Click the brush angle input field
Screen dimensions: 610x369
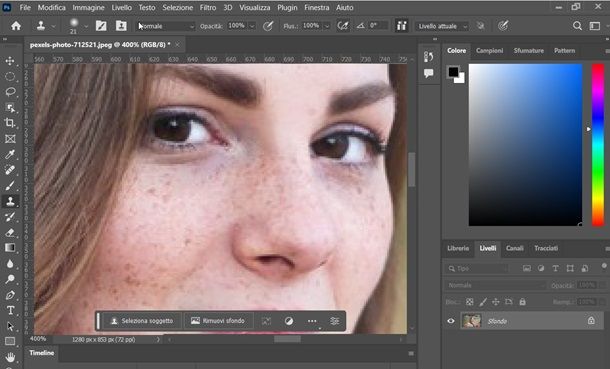pyautogui.click(x=378, y=26)
